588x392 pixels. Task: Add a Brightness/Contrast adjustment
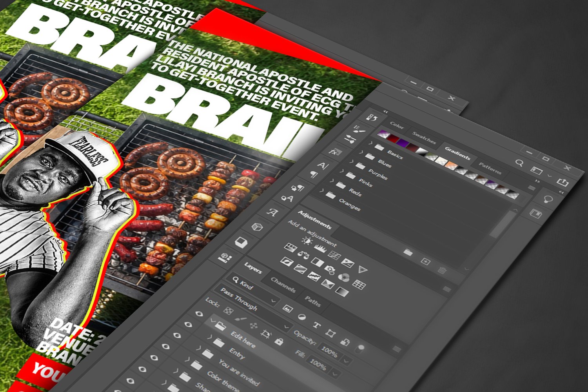click(x=307, y=241)
